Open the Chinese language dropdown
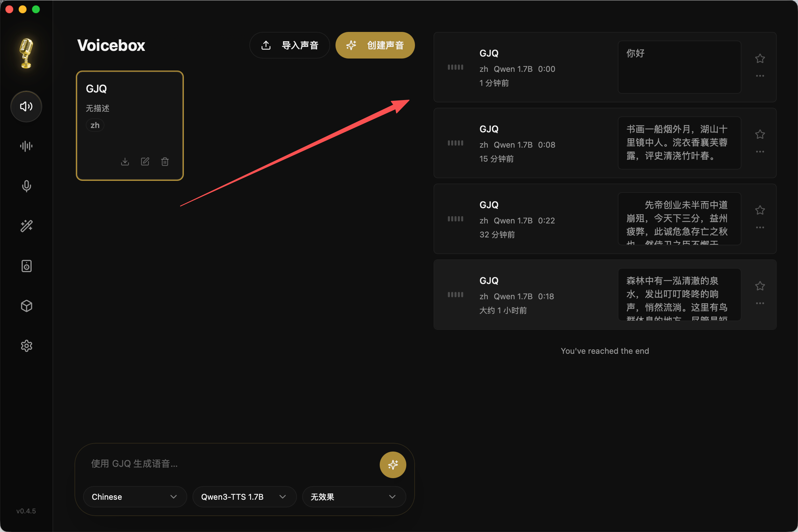Viewport: 798px width, 532px height. pos(135,497)
